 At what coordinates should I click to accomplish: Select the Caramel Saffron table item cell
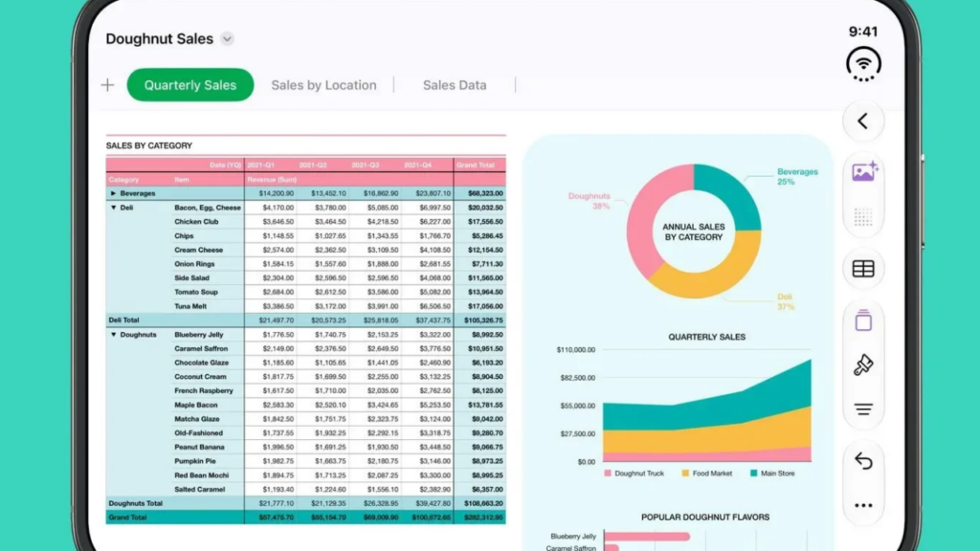pyautogui.click(x=208, y=348)
